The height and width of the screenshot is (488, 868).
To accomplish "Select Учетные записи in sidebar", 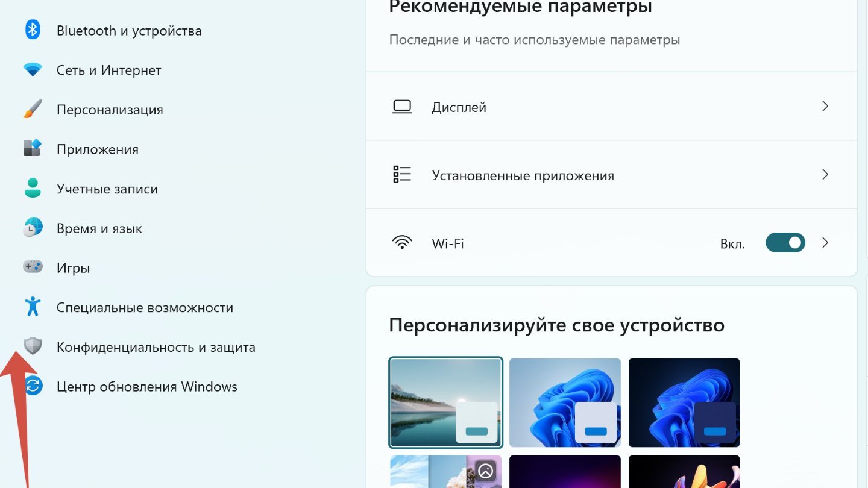I will pyautogui.click(x=107, y=189).
